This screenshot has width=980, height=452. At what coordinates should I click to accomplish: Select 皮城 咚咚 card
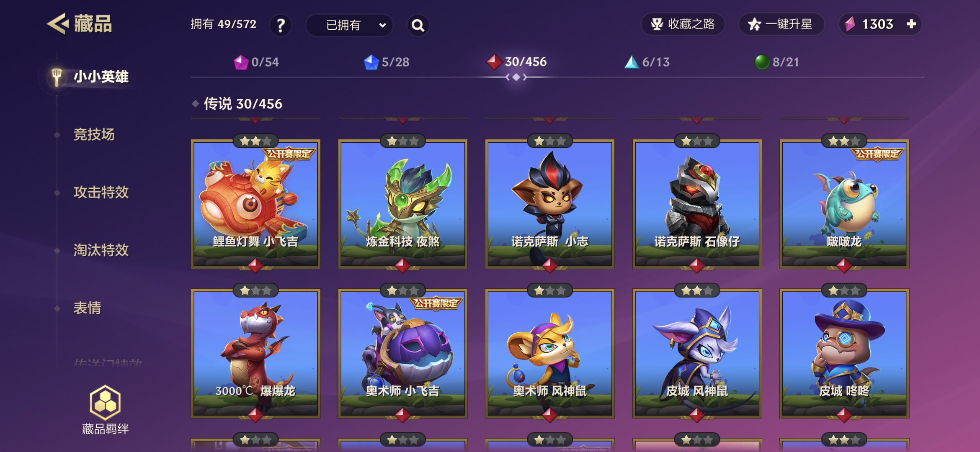click(844, 353)
